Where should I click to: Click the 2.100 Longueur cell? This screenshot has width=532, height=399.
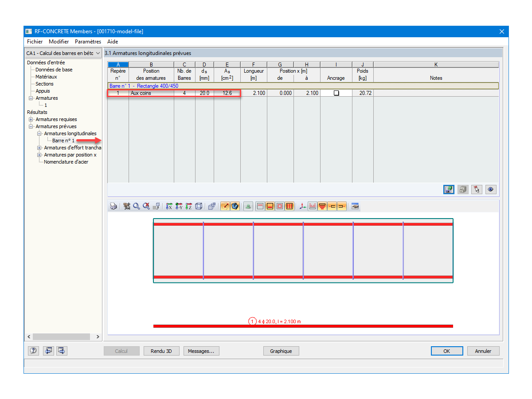pos(254,93)
